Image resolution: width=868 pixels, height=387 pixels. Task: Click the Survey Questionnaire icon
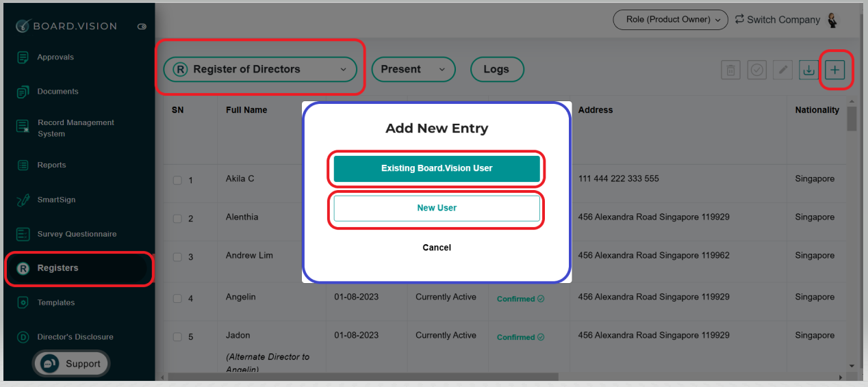pos(23,234)
